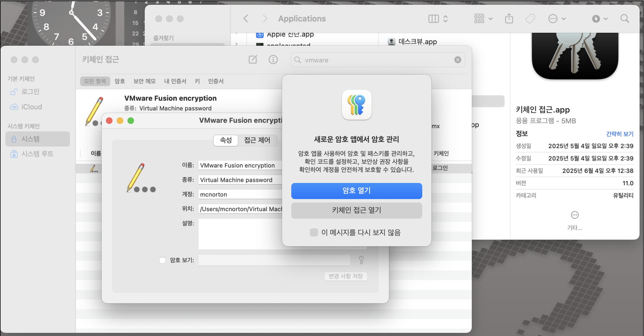This screenshot has height=336, width=644.
Task: Click the info icon in Keychain Access toolbar
Action: click(x=273, y=60)
